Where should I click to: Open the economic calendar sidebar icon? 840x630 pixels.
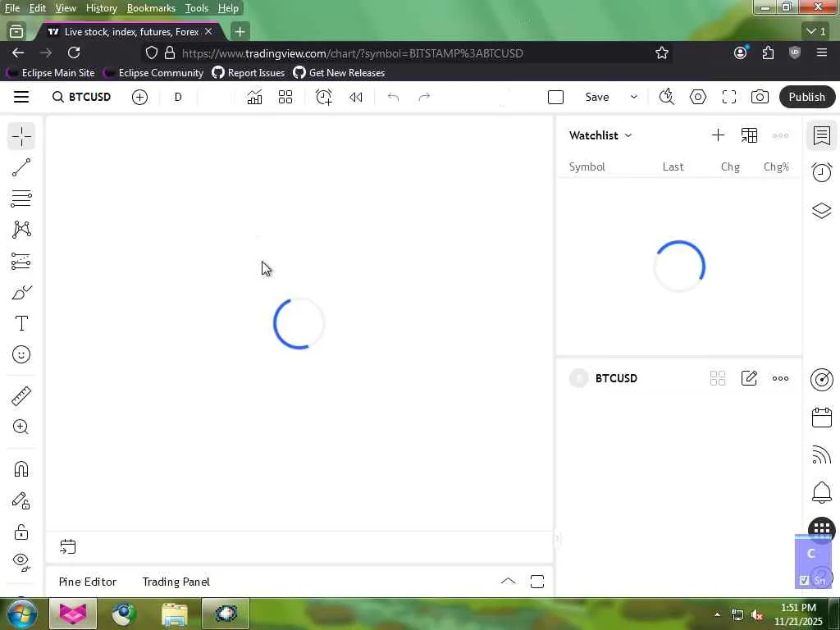822,417
